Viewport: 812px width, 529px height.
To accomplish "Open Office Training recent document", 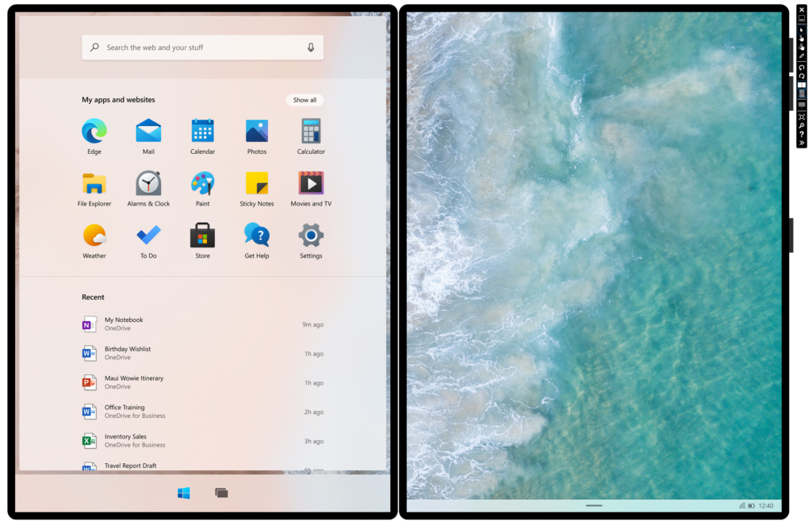I will tap(202, 412).
